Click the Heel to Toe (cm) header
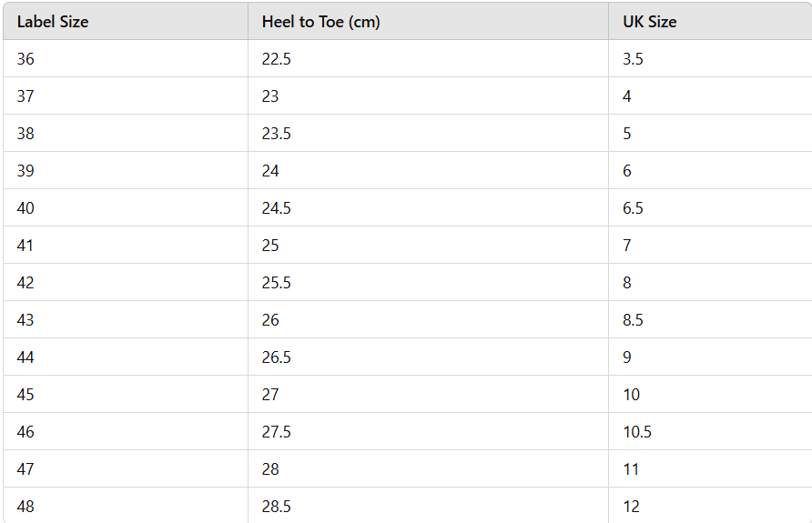Viewport: 812px width, 523px height. pos(320,22)
